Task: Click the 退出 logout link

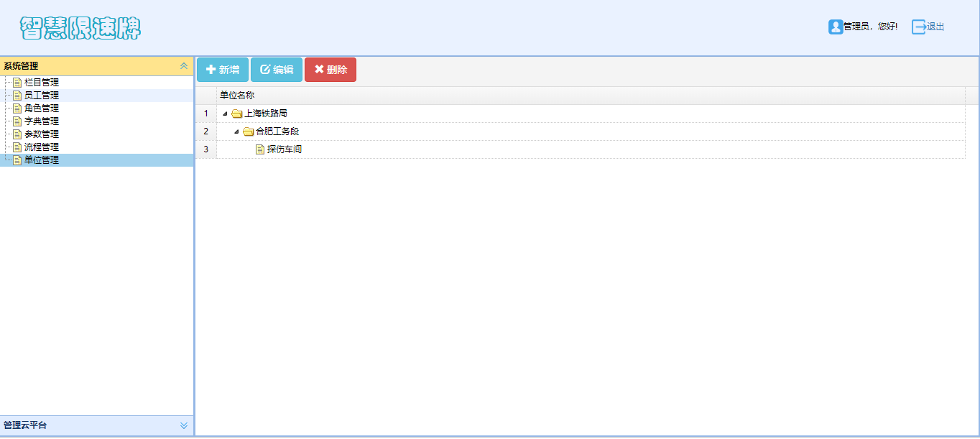Action: (x=935, y=27)
